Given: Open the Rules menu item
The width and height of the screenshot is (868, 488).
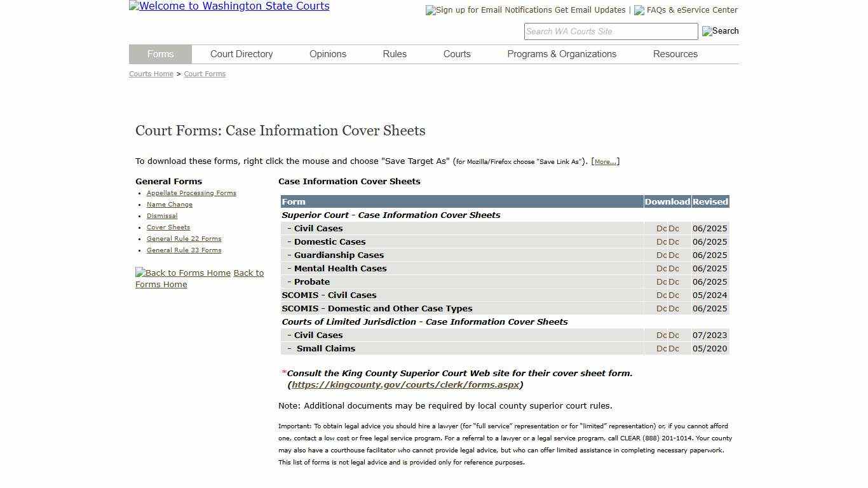Looking at the screenshot, I should [394, 54].
